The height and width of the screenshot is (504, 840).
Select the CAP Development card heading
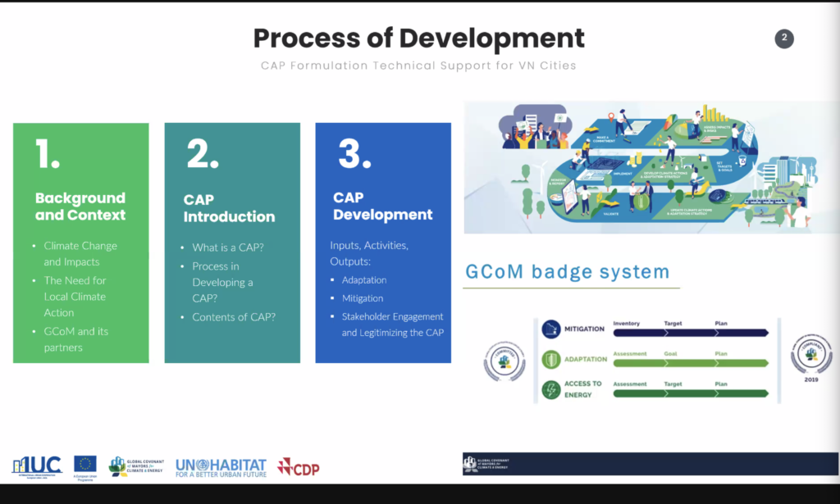click(382, 207)
